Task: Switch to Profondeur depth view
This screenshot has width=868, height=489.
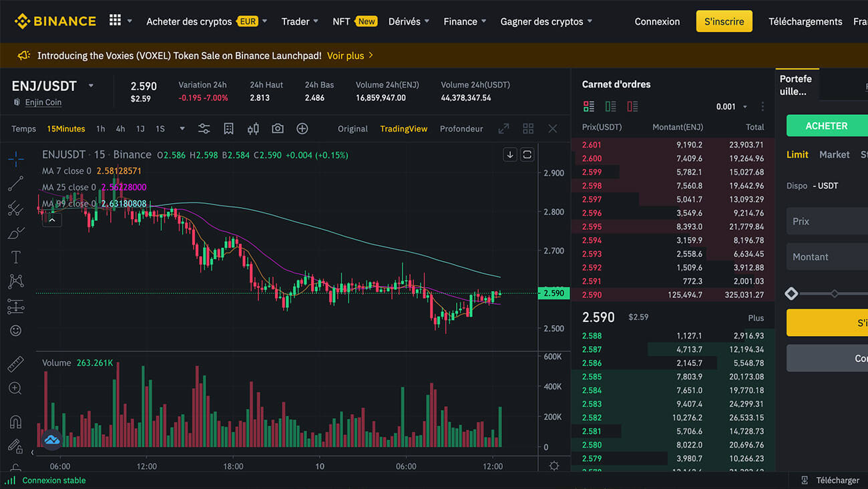Action: click(x=461, y=129)
